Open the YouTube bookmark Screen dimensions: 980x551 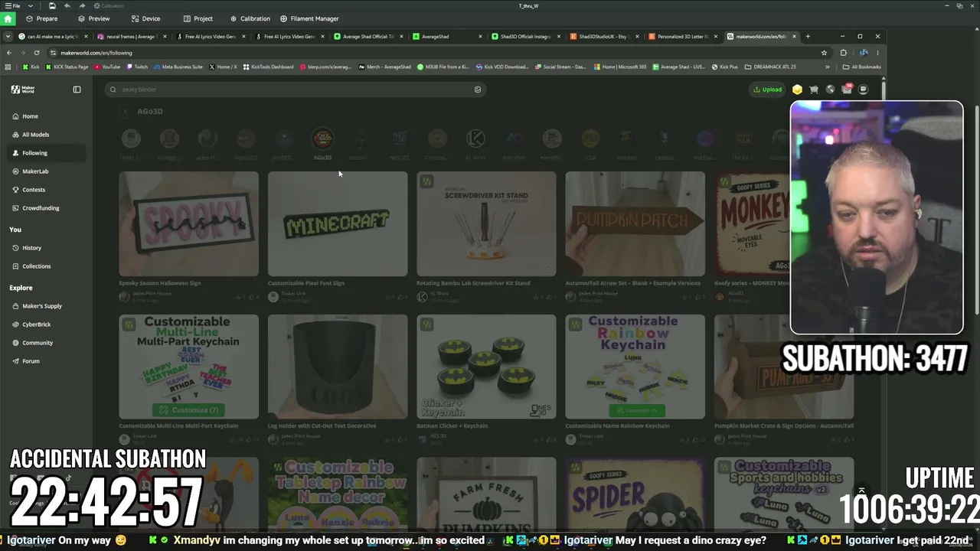[x=107, y=67]
